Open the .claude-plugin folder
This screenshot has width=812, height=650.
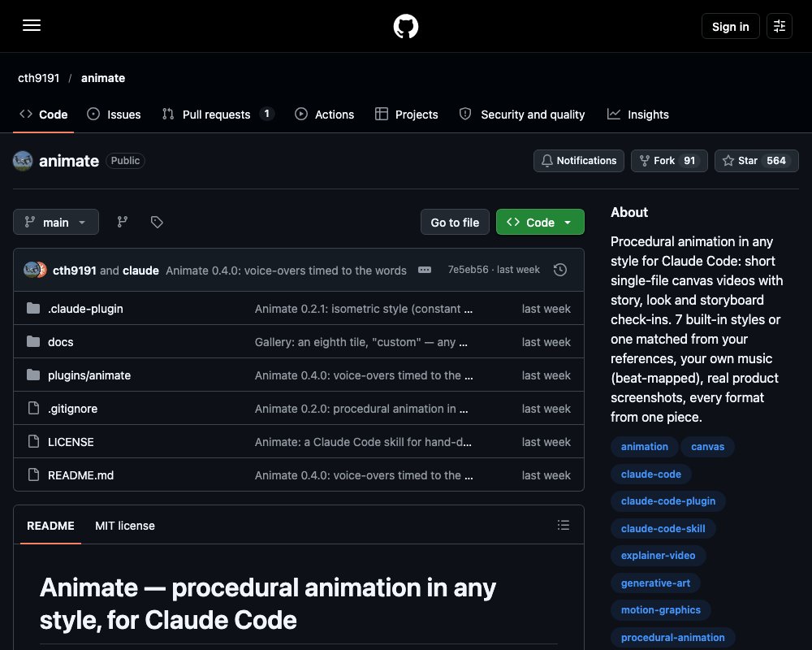click(85, 309)
